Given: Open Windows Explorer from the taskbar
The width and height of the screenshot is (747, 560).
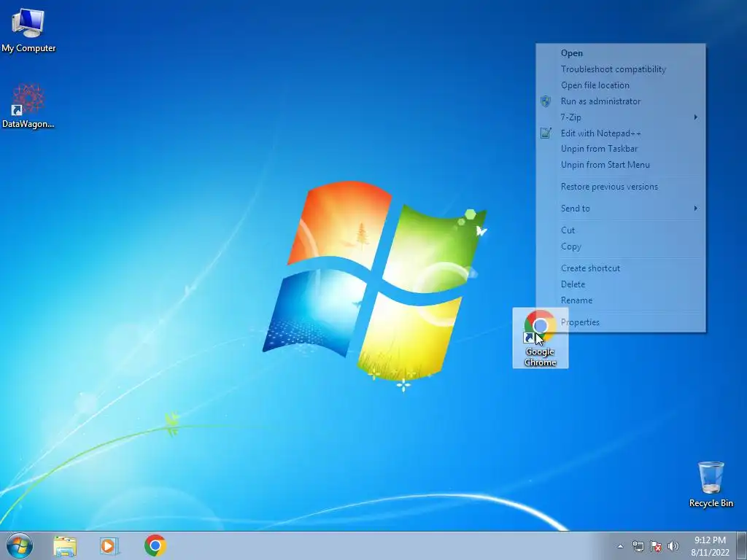Looking at the screenshot, I should 65,545.
